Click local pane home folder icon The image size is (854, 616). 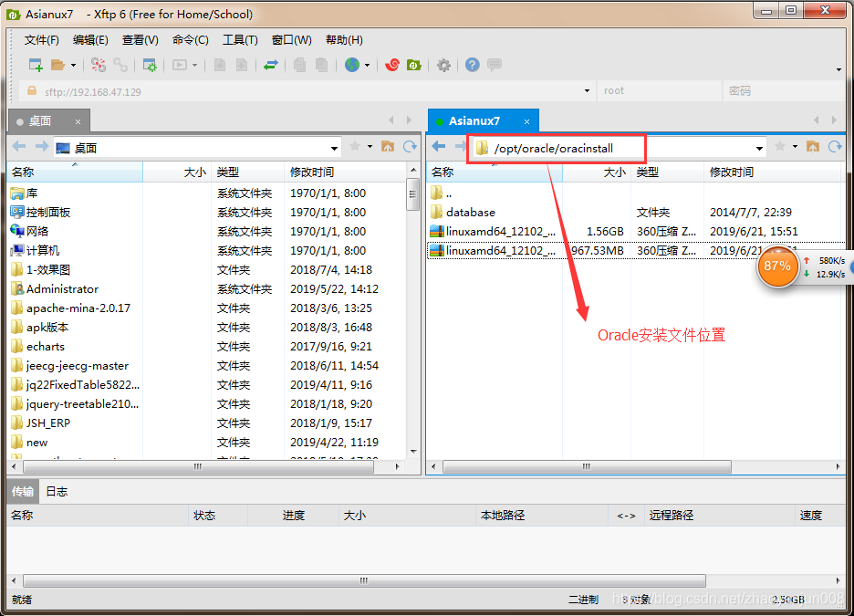click(x=388, y=147)
